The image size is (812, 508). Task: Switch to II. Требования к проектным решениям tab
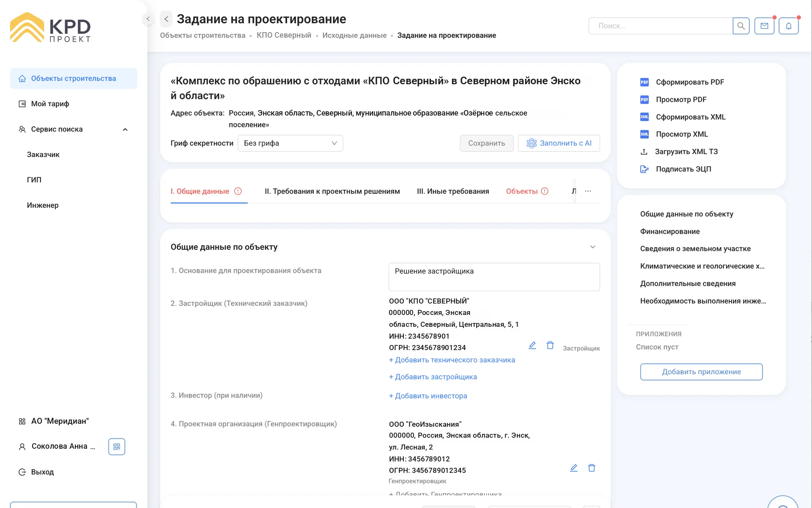[332, 191]
